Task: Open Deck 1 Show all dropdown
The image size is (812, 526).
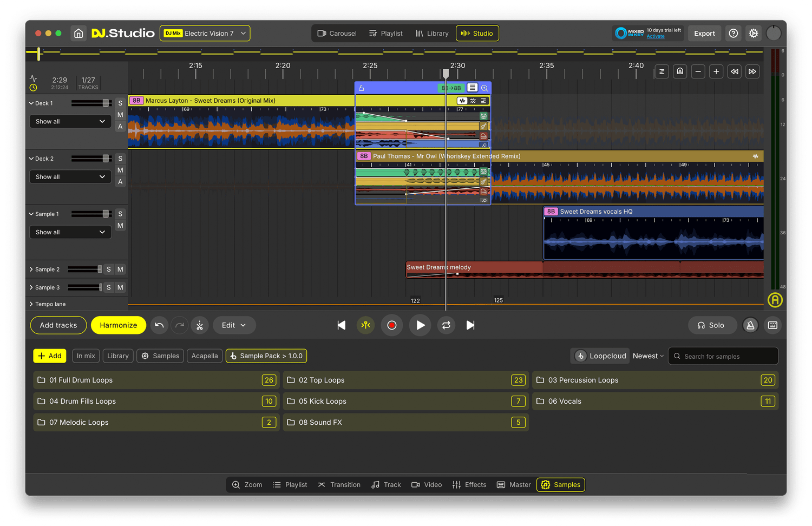Action: (70, 122)
